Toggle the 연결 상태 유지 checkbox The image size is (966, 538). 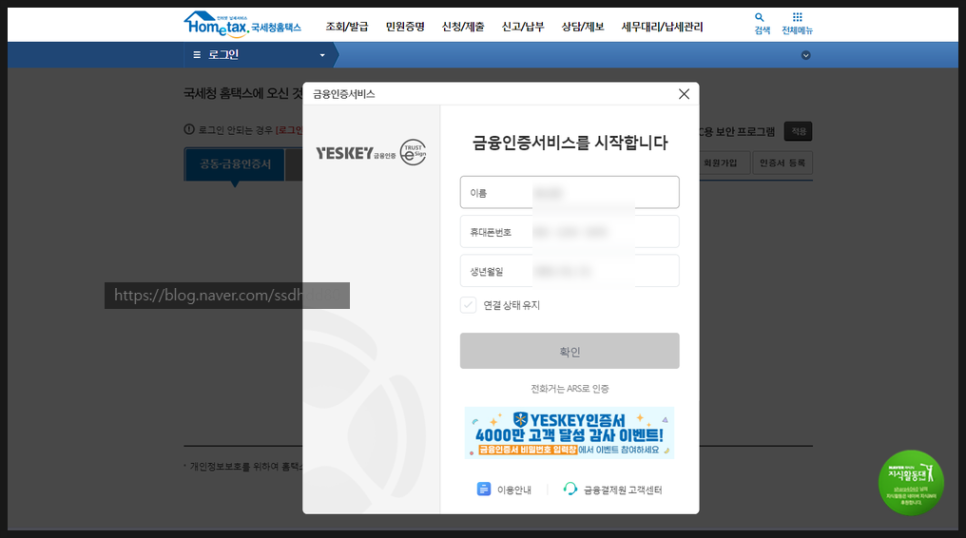coord(468,305)
